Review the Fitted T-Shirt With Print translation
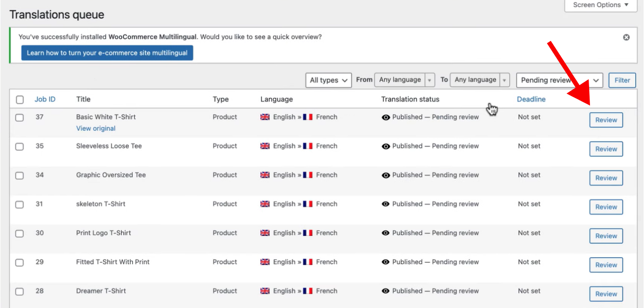The width and height of the screenshot is (644, 308). coord(606,265)
